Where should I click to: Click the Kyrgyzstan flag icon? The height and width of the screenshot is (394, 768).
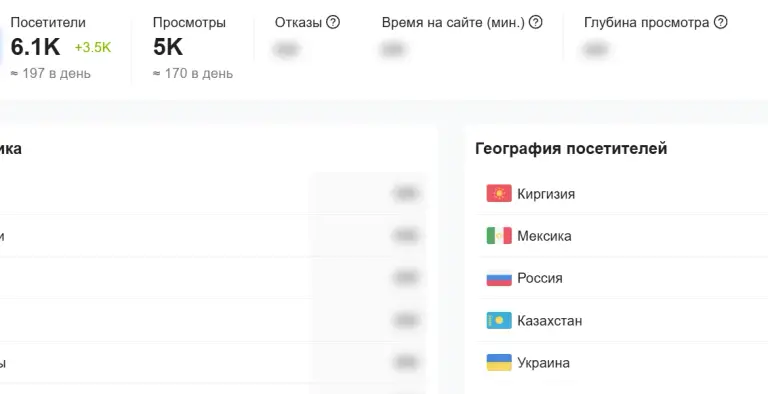coord(499,193)
